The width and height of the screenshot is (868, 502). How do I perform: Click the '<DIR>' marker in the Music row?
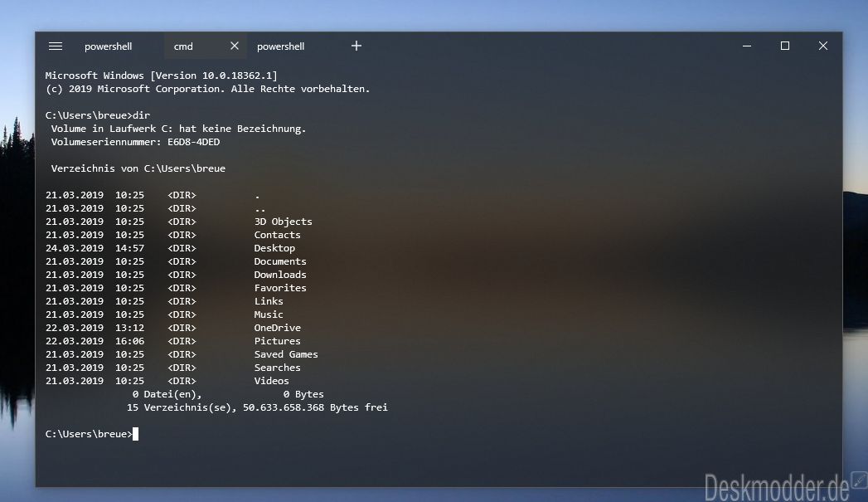(x=182, y=314)
